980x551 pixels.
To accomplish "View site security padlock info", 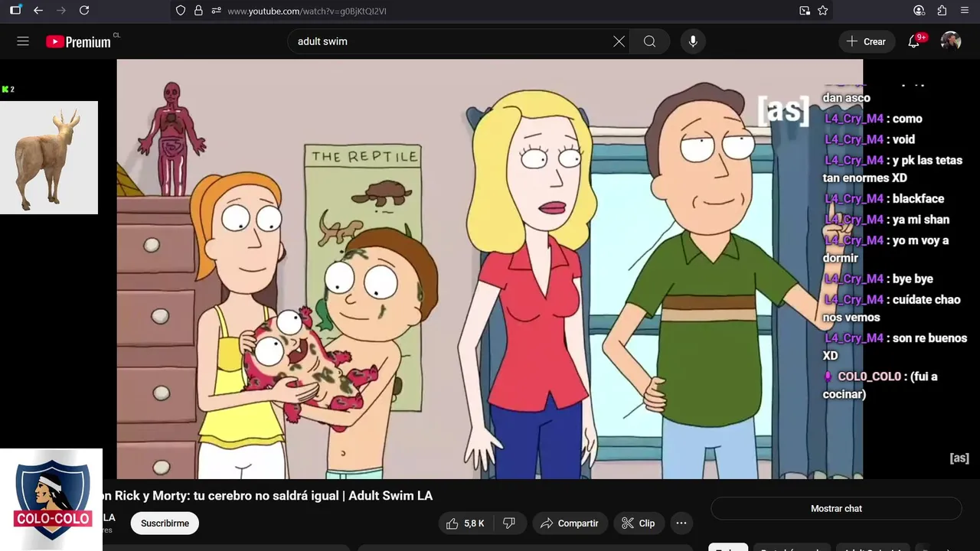I will pos(198,11).
